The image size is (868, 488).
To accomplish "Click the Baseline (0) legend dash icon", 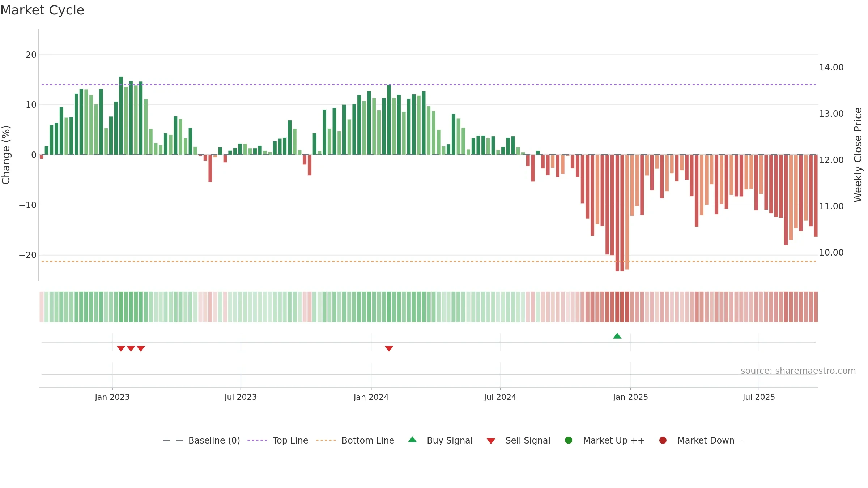I will click(173, 440).
